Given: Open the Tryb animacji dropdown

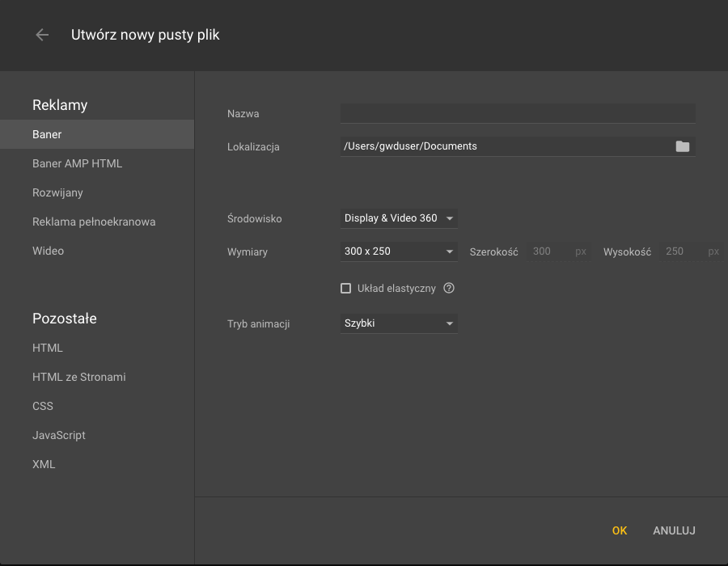Looking at the screenshot, I should pos(399,323).
